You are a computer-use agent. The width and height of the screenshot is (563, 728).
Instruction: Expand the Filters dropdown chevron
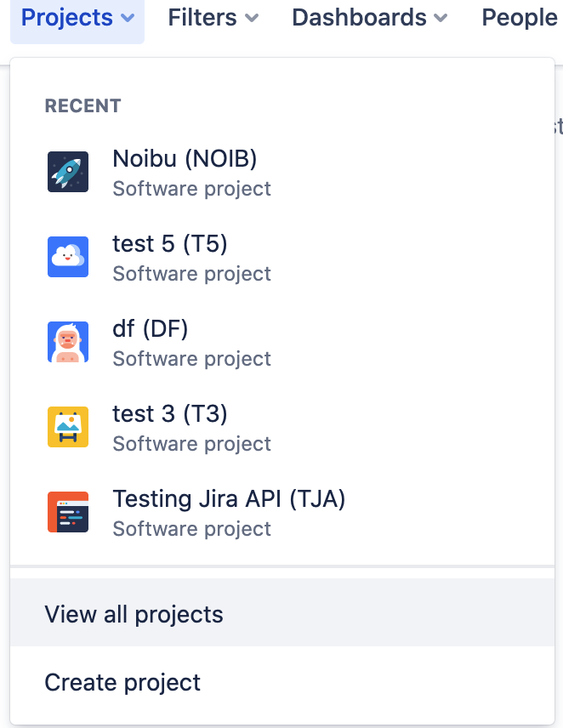coord(252,19)
